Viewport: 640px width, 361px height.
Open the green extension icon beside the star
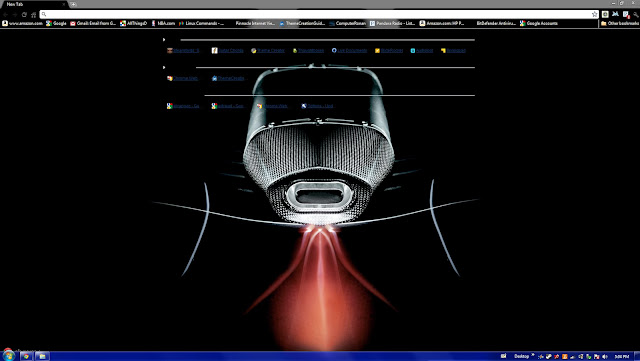[x=605, y=14]
